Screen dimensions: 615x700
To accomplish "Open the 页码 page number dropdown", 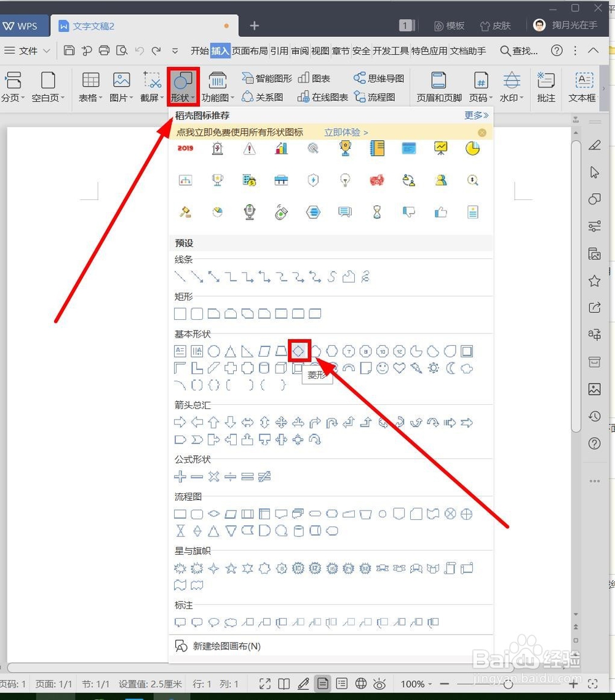I will (x=481, y=87).
